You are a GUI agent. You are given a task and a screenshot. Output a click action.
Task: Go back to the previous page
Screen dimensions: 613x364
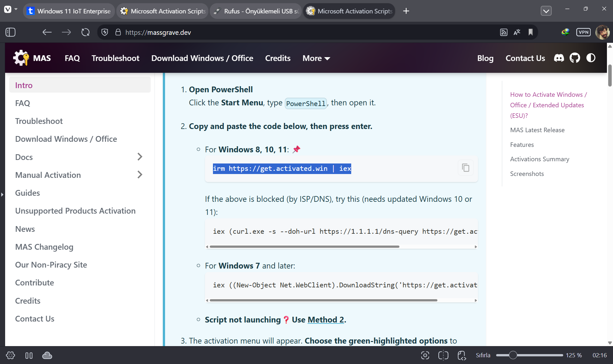tap(47, 32)
